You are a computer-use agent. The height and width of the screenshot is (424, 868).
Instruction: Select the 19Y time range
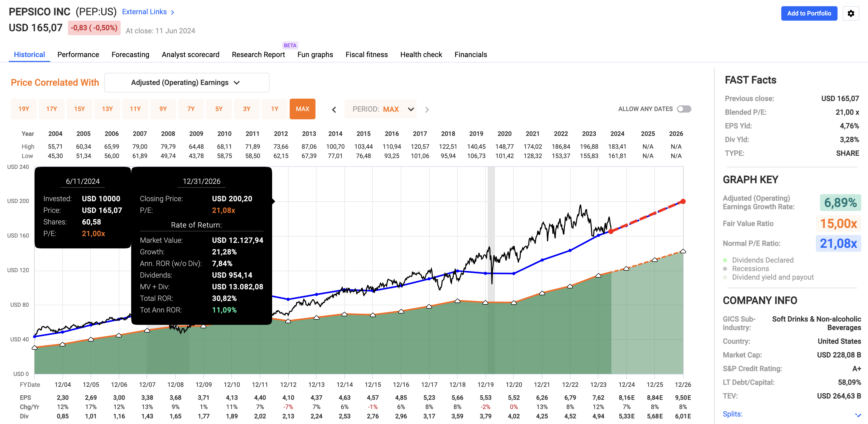click(x=23, y=109)
